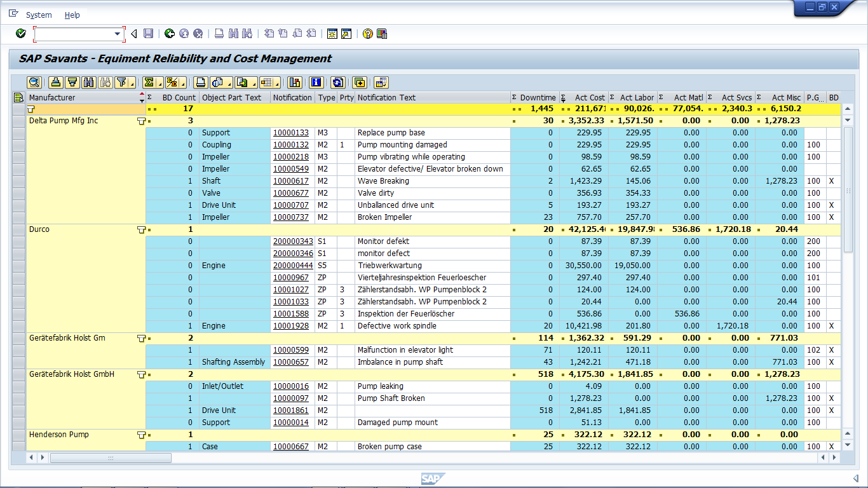Click the Downtime column header

(x=534, y=97)
